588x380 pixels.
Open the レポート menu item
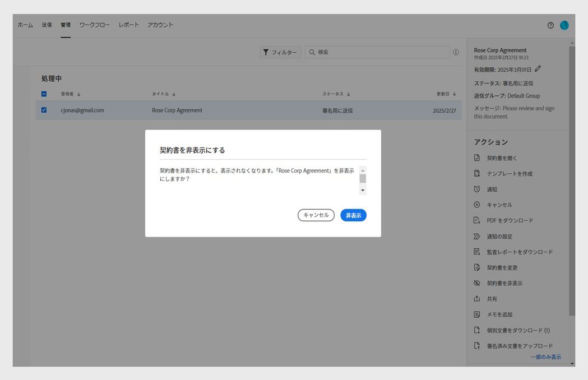click(128, 25)
